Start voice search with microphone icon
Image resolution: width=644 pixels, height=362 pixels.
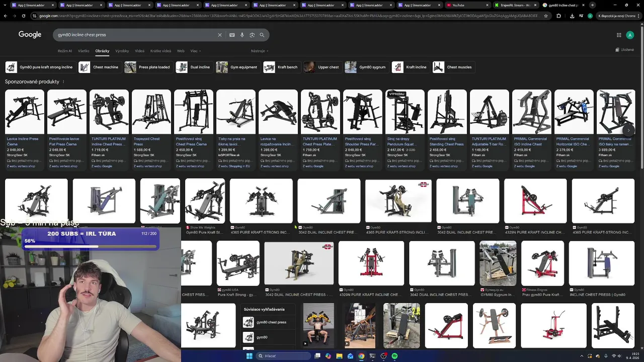pyautogui.click(x=242, y=35)
